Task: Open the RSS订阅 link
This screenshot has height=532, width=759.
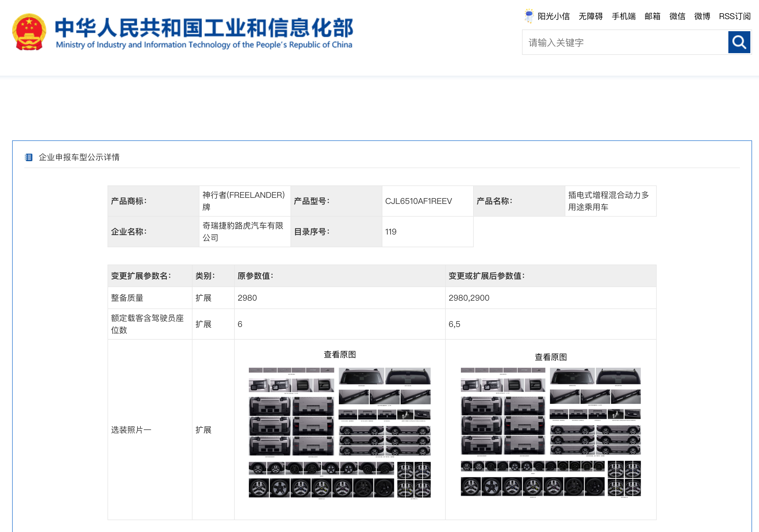Action: point(734,16)
